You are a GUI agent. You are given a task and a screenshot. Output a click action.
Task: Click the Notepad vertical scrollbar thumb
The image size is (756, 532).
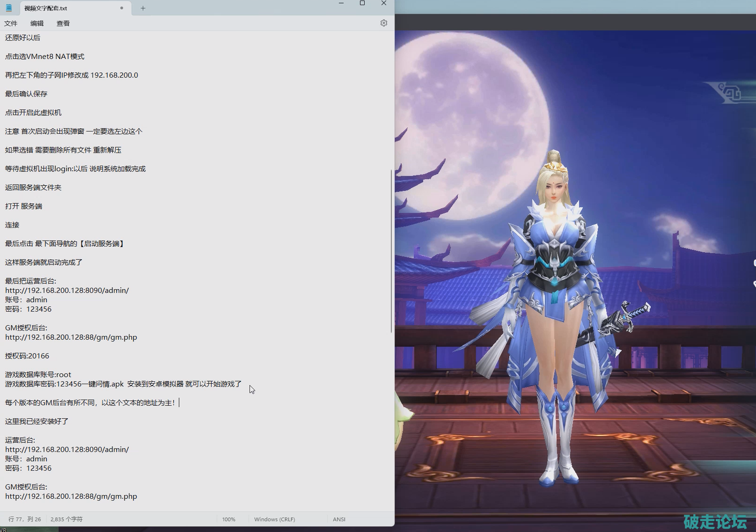click(391, 250)
